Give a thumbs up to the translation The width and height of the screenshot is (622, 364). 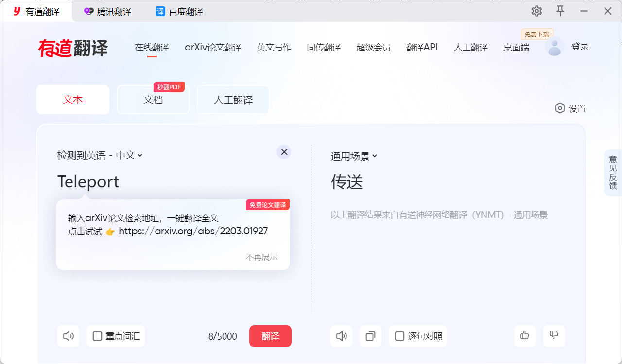click(525, 336)
